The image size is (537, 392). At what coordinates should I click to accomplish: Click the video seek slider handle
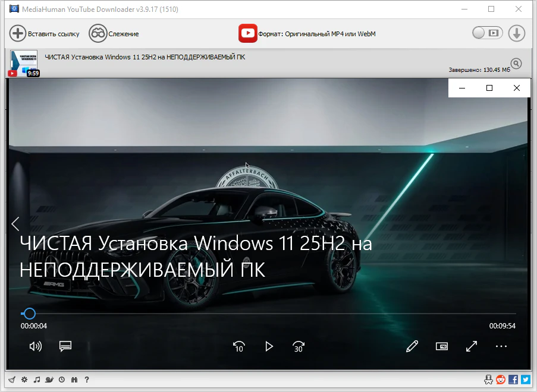[29, 314]
